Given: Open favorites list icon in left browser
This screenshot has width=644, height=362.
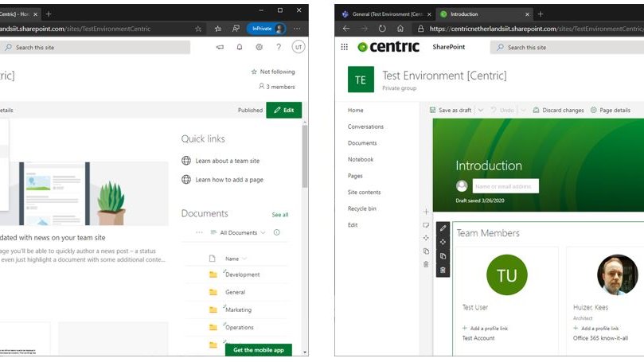Looking at the screenshot, I should (x=217, y=29).
